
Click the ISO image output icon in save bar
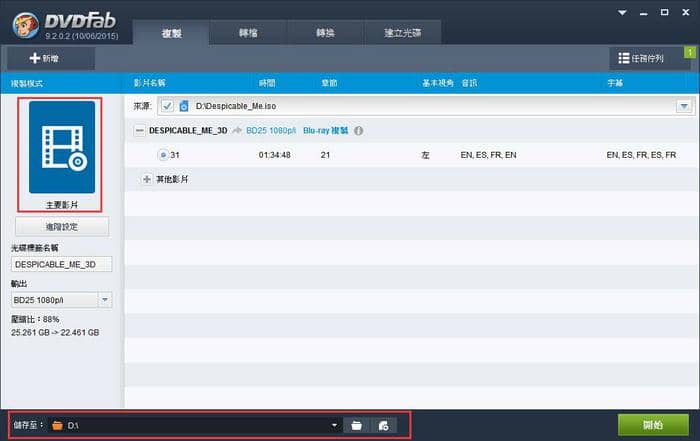click(x=383, y=425)
